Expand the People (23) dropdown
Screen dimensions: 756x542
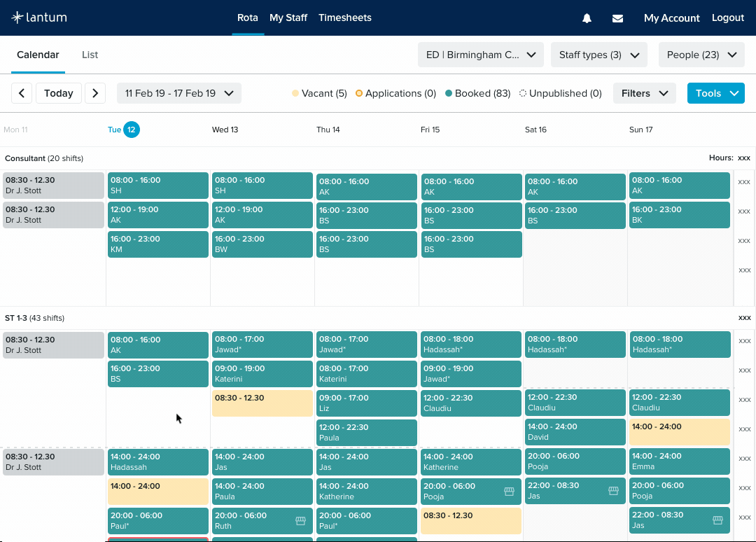pyautogui.click(x=701, y=55)
